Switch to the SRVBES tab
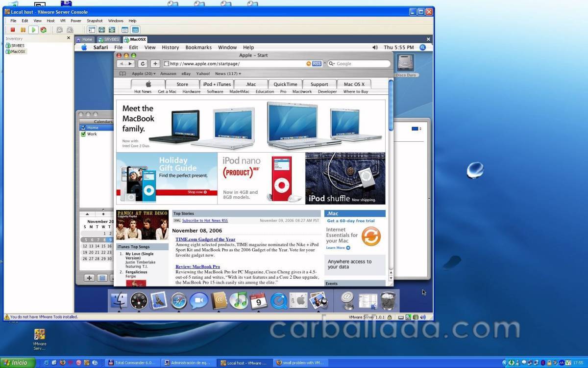588x368 pixels. coord(109,39)
